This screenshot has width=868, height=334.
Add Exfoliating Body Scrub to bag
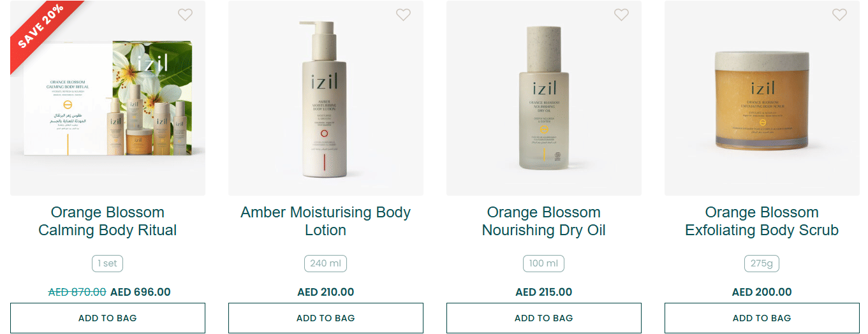pyautogui.click(x=762, y=318)
